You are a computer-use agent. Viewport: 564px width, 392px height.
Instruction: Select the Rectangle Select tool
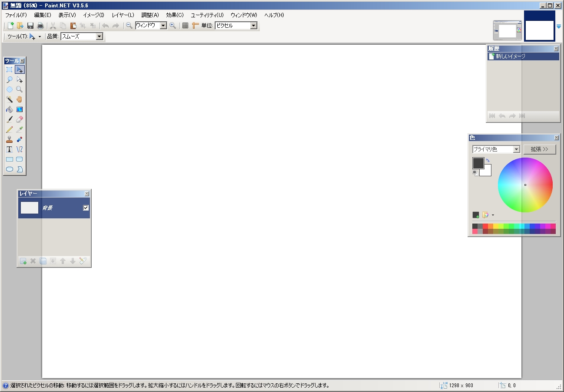9,69
